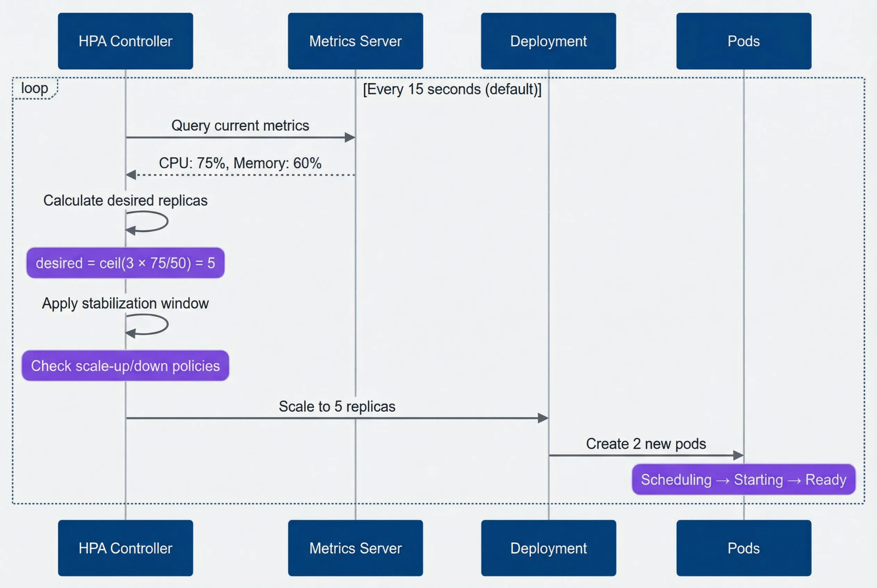Image resolution: width=877 pixels, height=588 pixels.
Task: Click the top Pods participant box
Action: point(744,41)
